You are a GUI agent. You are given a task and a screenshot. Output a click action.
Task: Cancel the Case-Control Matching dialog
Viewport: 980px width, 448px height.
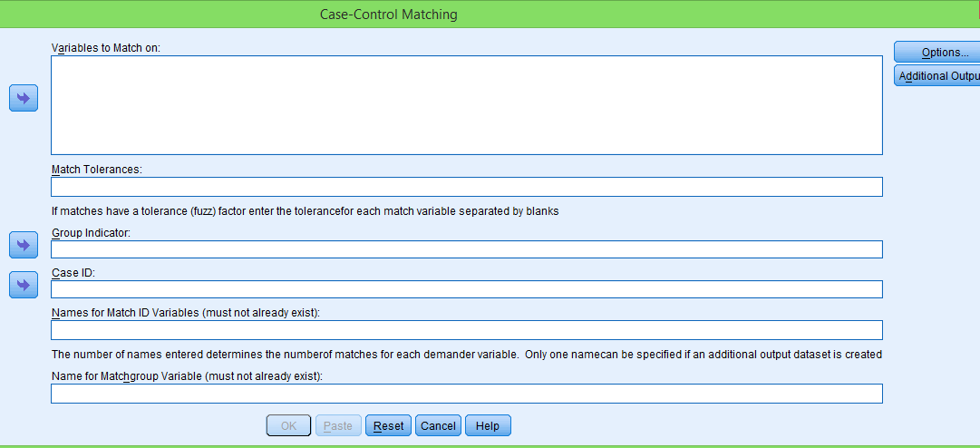pyautogui.click(x=438, y=426)
